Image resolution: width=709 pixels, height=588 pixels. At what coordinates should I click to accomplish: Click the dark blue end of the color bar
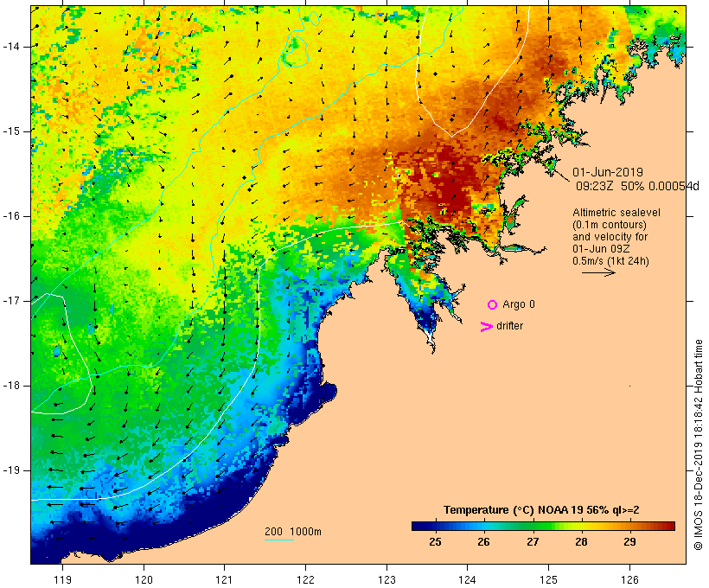coord(418,526)
